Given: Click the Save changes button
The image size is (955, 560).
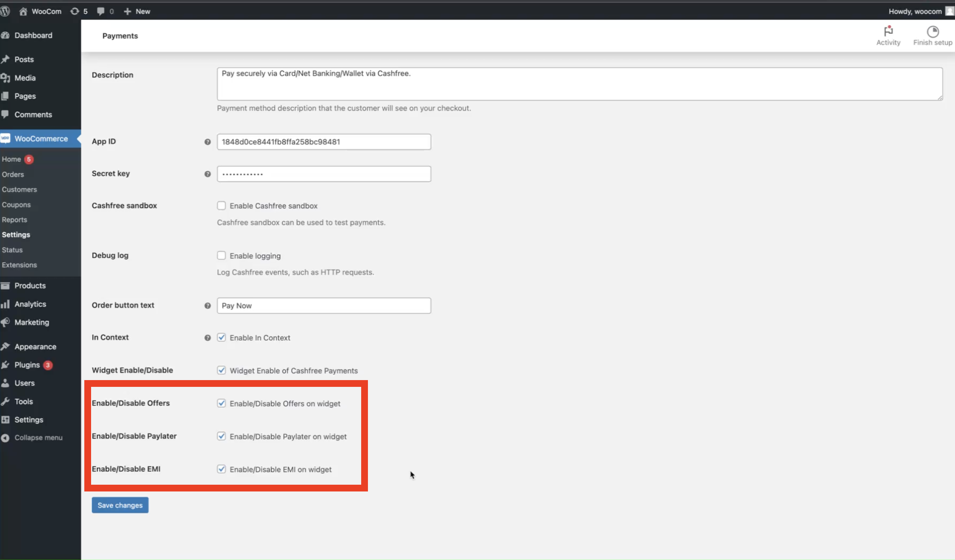Looking at the screenshot, I should click(120, 505).
